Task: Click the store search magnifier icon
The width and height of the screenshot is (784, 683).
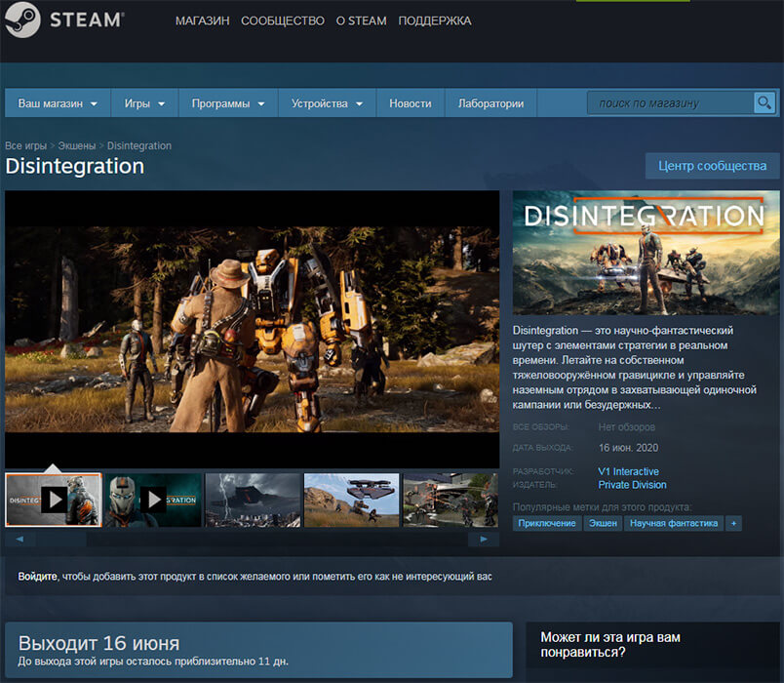Action: [x=764, y=103]
